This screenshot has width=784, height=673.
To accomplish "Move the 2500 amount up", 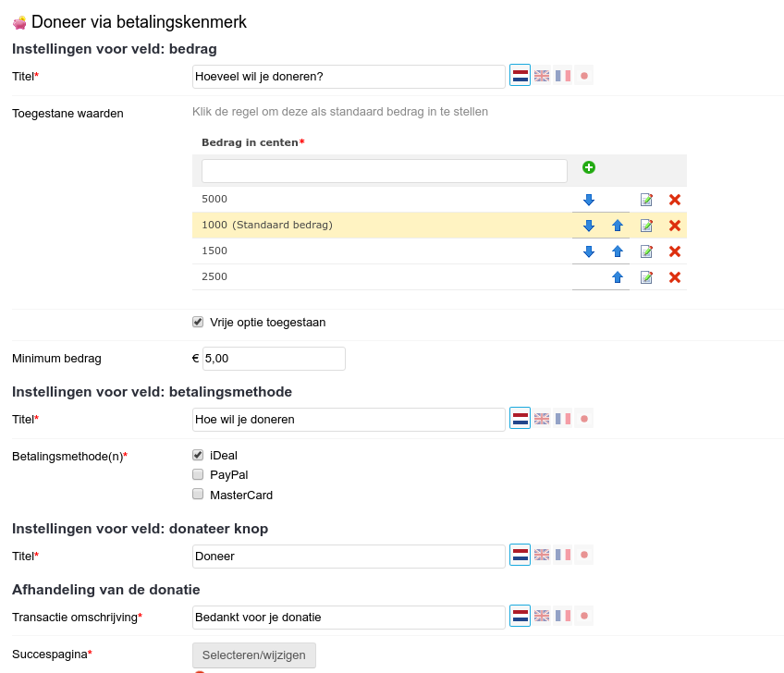I will click(x=618, y=277).
